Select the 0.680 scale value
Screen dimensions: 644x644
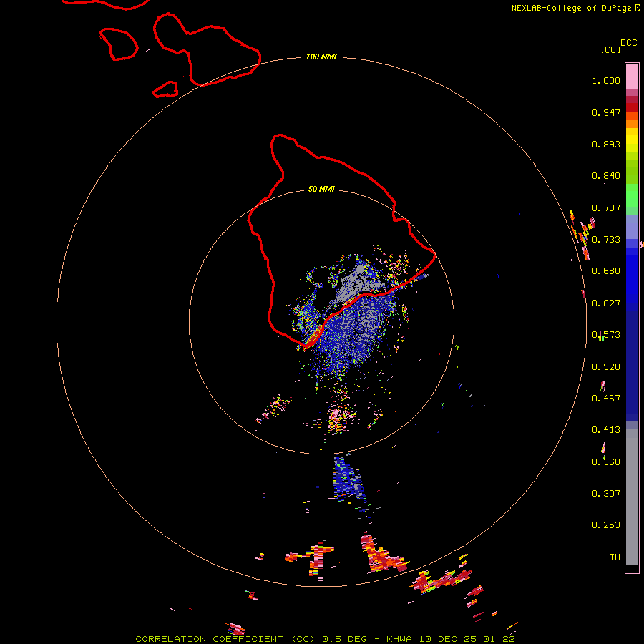606,271
